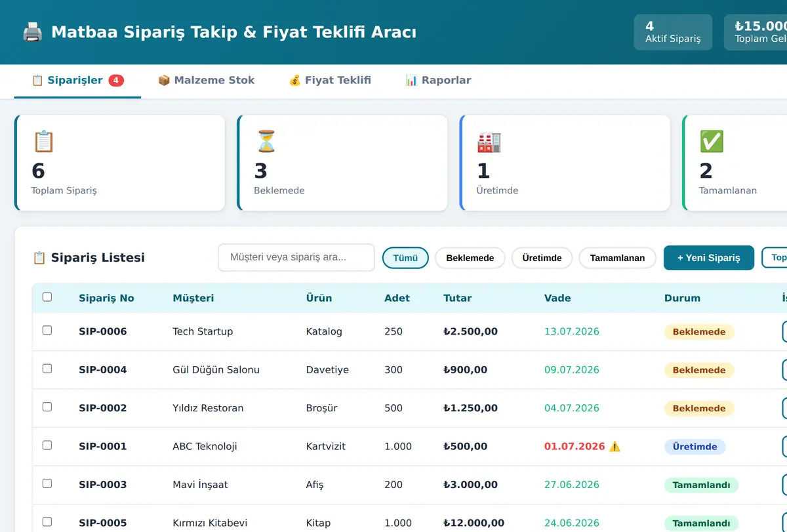The width and height of the screenshot is (787, 532).
Task: Click the clipboard icon on Toplam Sipariş card
Action: tap(43, 142)
